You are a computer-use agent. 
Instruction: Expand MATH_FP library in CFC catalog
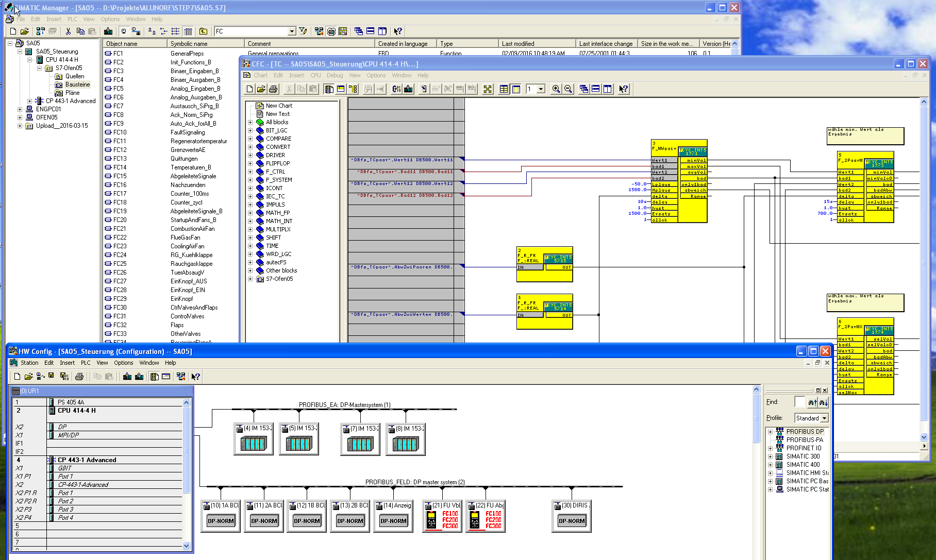[250, 213]
